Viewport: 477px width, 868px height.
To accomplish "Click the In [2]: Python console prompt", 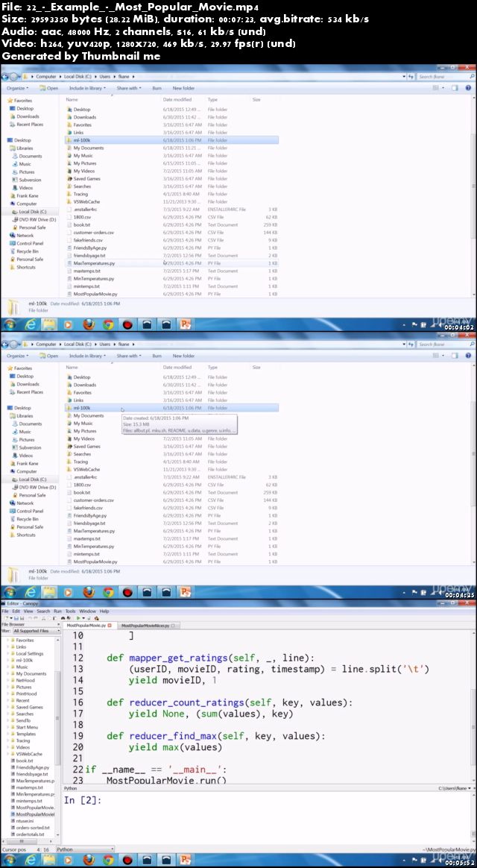I will click(83, 800).
